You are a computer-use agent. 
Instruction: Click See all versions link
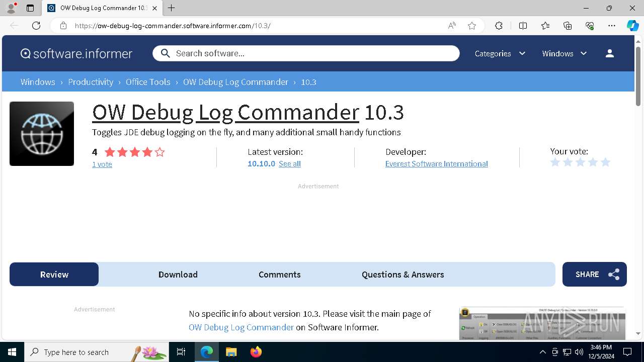290,163
